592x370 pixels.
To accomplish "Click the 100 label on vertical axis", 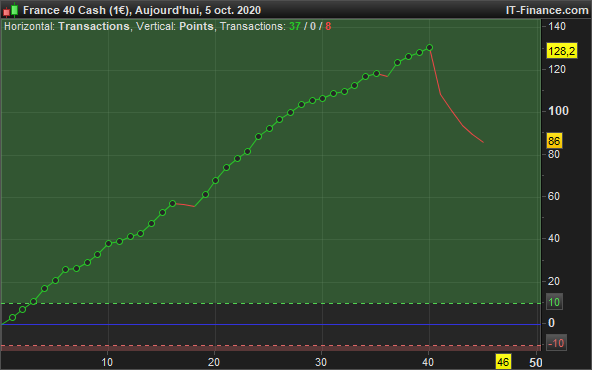I will (559, 111).
